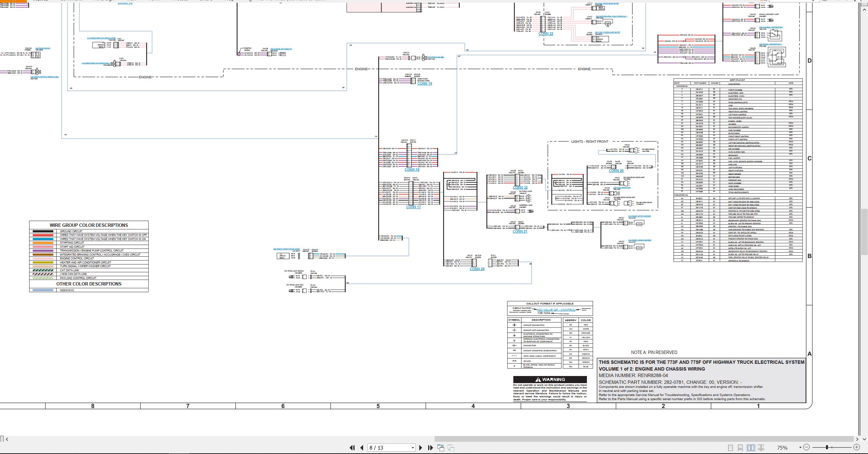Follow the CONN 18 link

[x=412, y=170]
